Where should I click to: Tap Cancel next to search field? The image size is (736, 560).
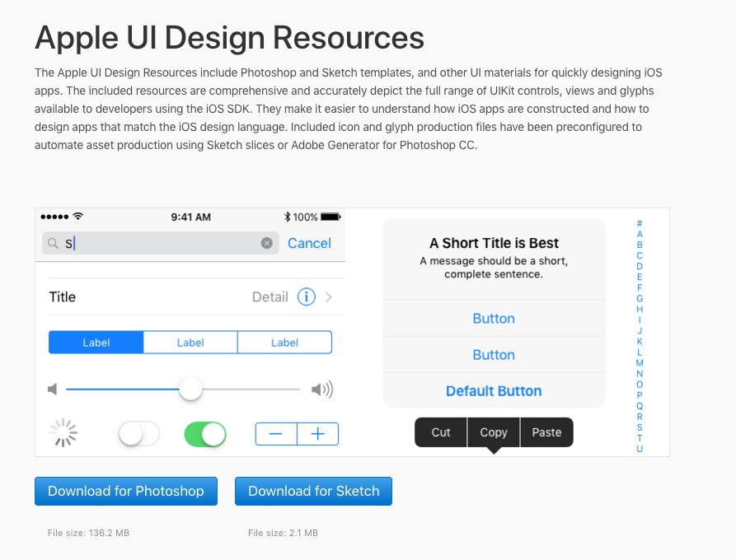point(309,243)
